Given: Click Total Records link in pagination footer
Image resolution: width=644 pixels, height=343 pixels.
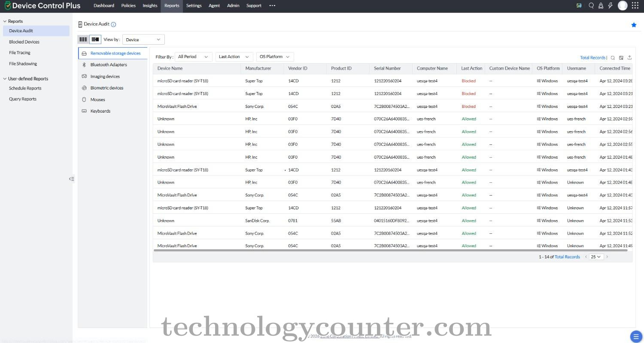Looking at the screenshot, I should (567, 257).
